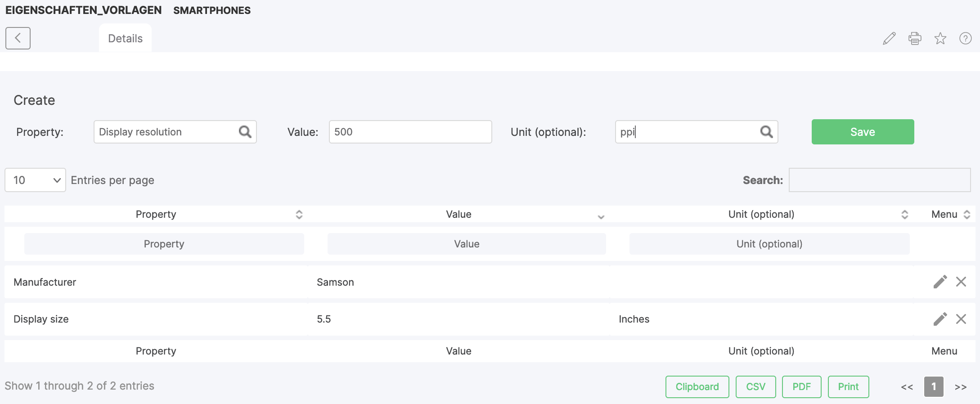Edit the Display size row
Image resolution: width=980 pixels, height=404 pixels.
click(x=940, y=319)
